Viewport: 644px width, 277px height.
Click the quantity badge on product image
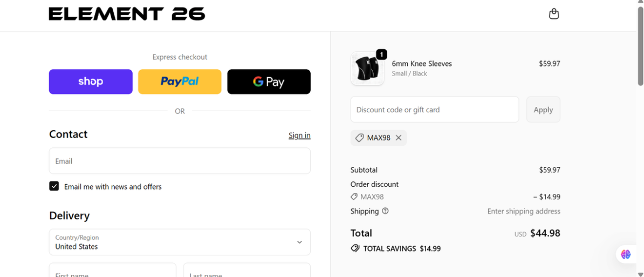[x=381, y=54]
